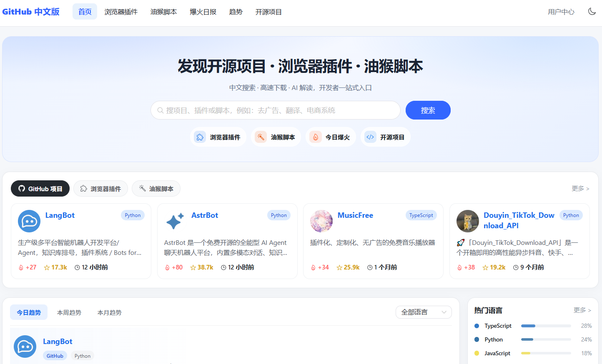Click the GitHub octocat icon on the 项目 tab
This screenshot has height=364, width=602.
click(x=22, y=189)
